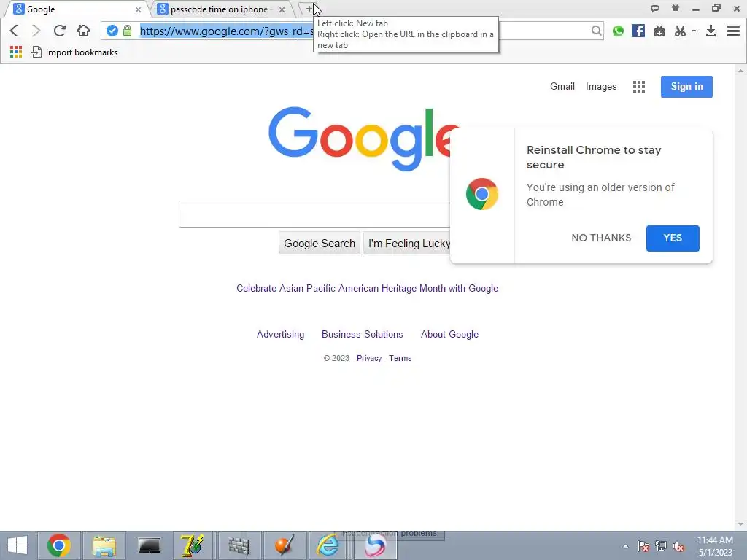Click the scrollbar down arrow
Viewport: 747px width, 560px height.
pyautogui.click(x=740, y=524)
